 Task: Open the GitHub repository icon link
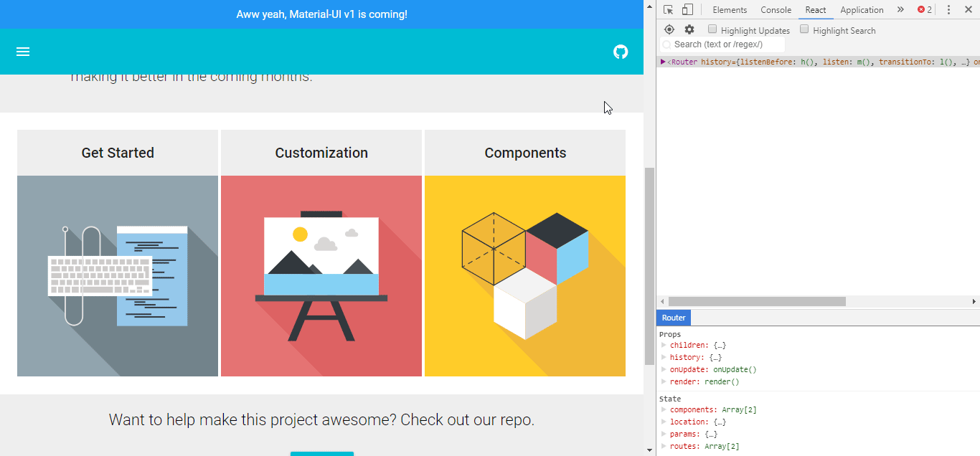[621, 52]
